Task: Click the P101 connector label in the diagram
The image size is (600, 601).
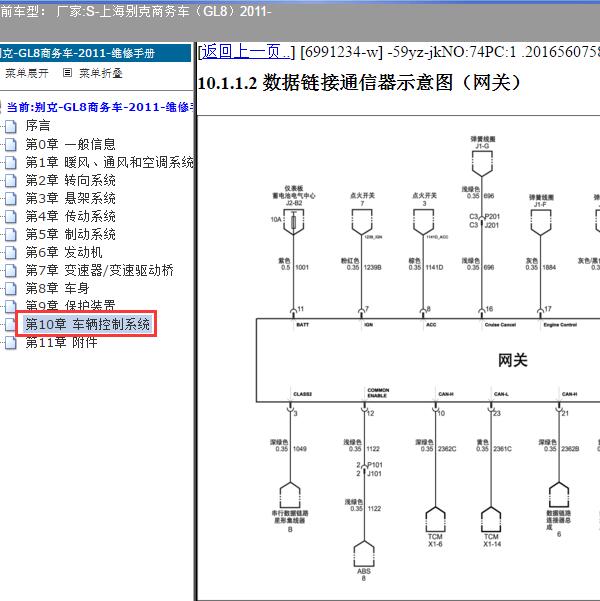Action: click(x=375, y=465)
